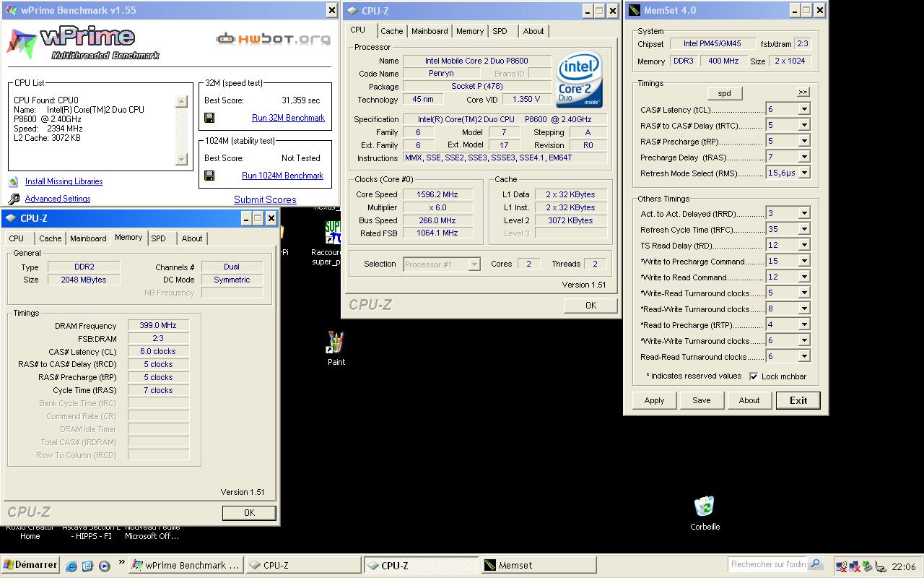Click the Advanced Settings link
The width and height of the screenshot is (924, 578).
(58, 199)
